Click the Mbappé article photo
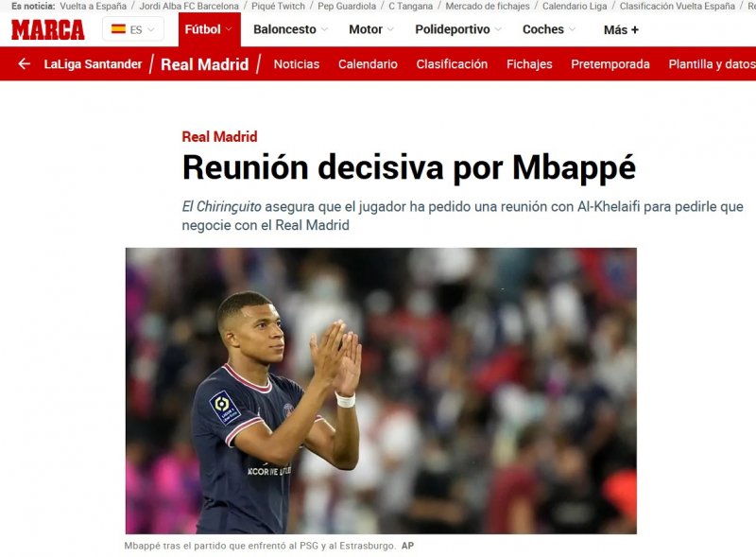Image resolution: width=756 pixels, height=557 pixels. coord(381,391)
